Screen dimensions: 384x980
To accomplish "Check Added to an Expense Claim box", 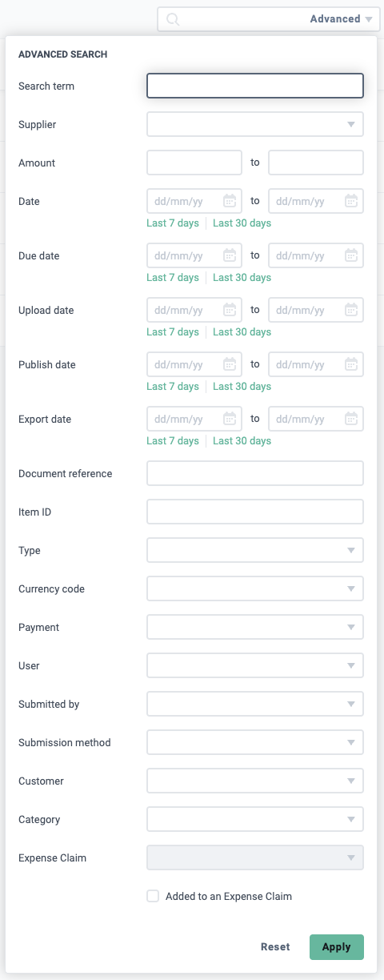I will [x=153, y=896].
